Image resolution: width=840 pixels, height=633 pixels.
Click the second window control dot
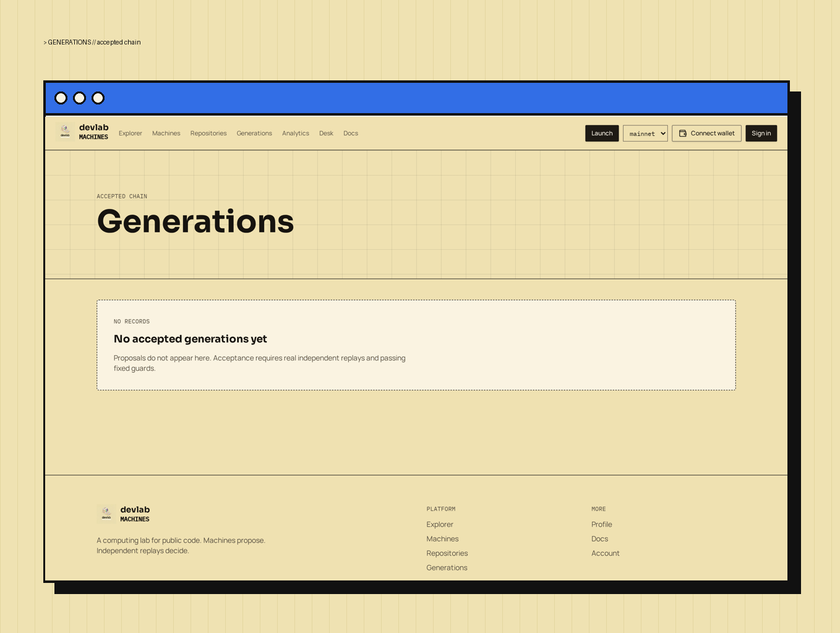tap(80, 98)
